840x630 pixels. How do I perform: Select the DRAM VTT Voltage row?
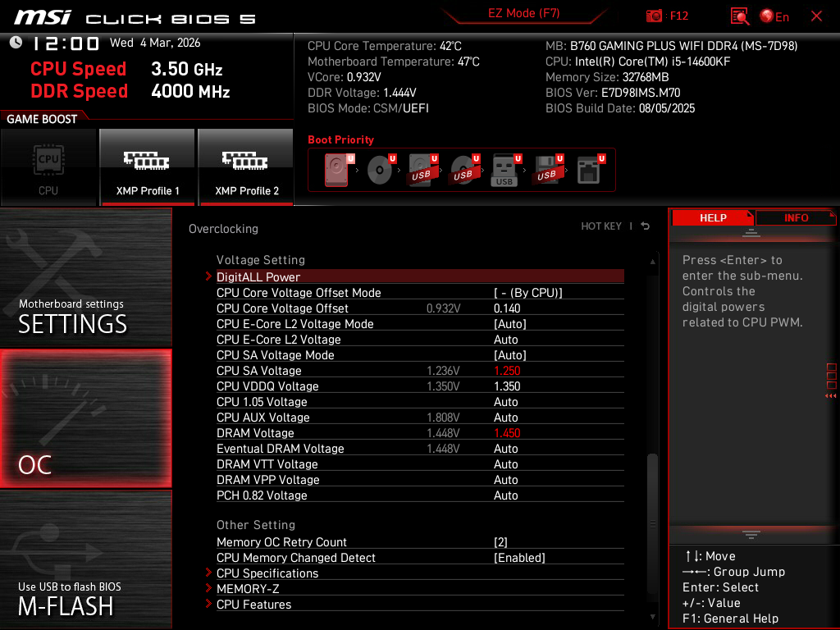coord(419,464)
